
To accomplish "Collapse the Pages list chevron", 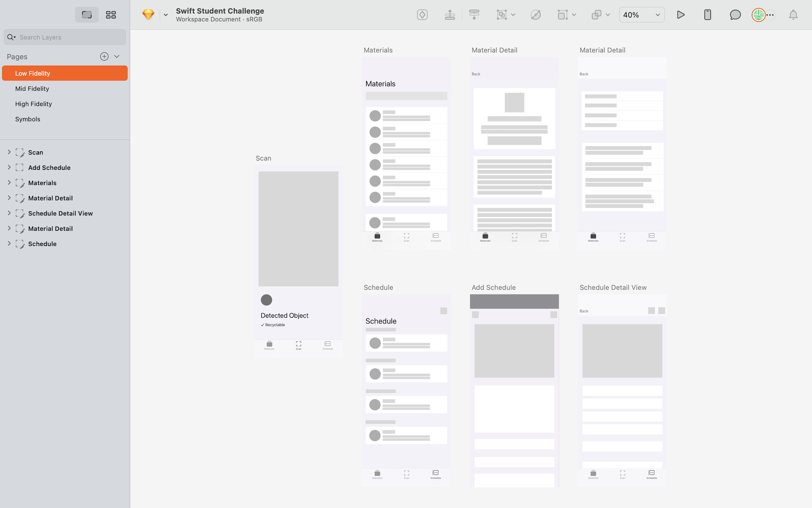I will tap(117, 56).
